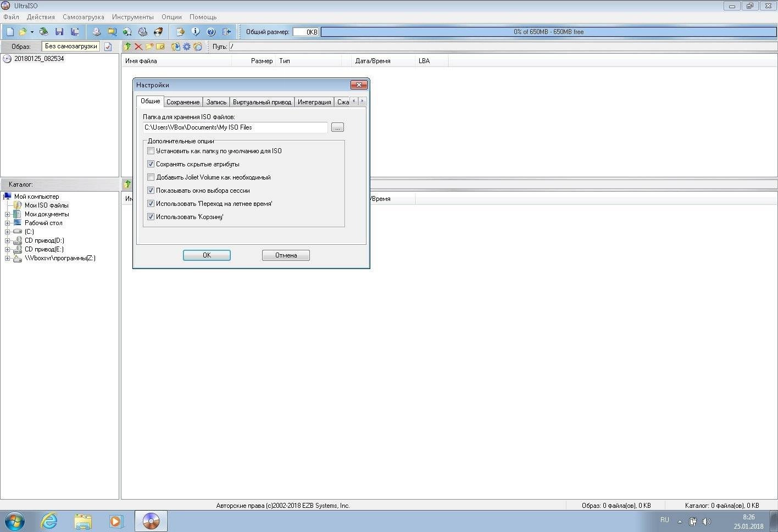Click the green Up arrow in the Каталог pane
The image size is (778, 532).
pyautogui.click(x=127, y=184)
